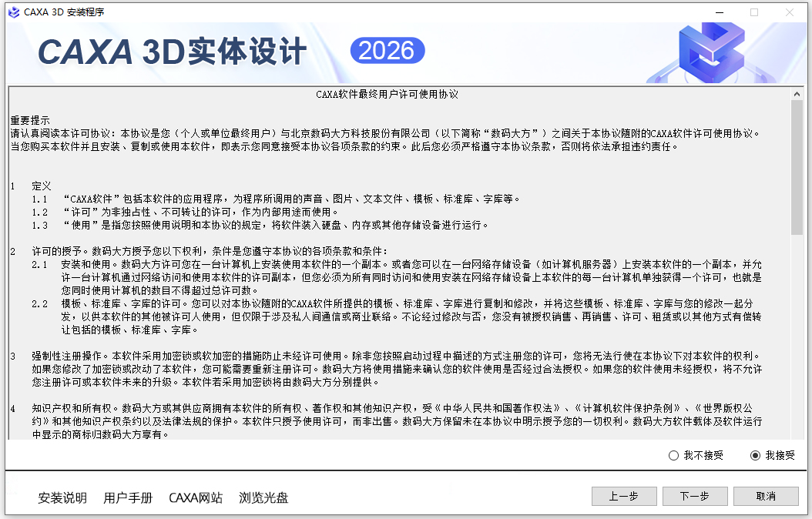Click the section 1 定义 heading
The image size is (812, 519).
coord(42,186)
